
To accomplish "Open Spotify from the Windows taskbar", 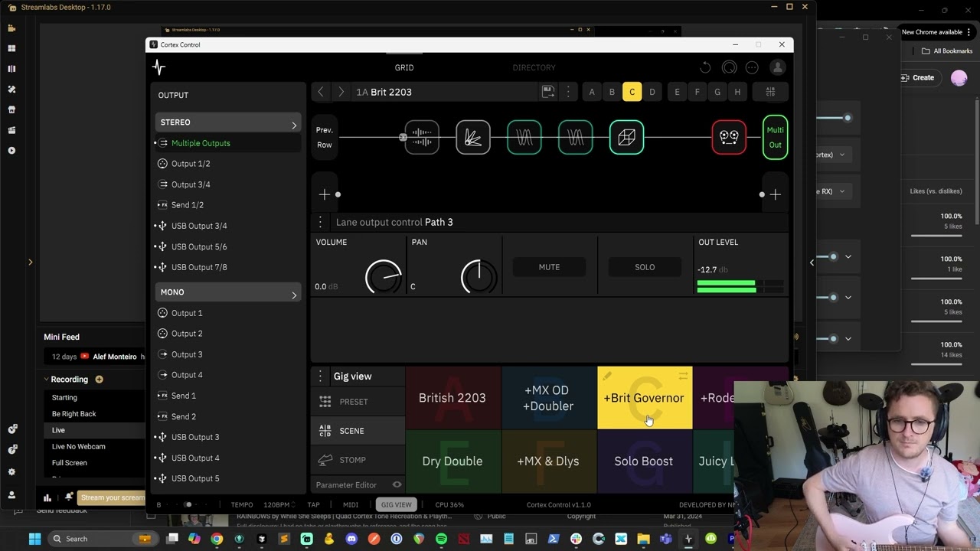I will 441,539.
